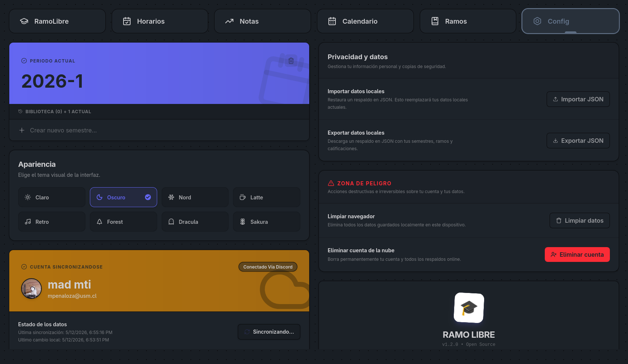The image size is (628, 364).
Task: Click the Sincronizando button
Action: [269, 332]
